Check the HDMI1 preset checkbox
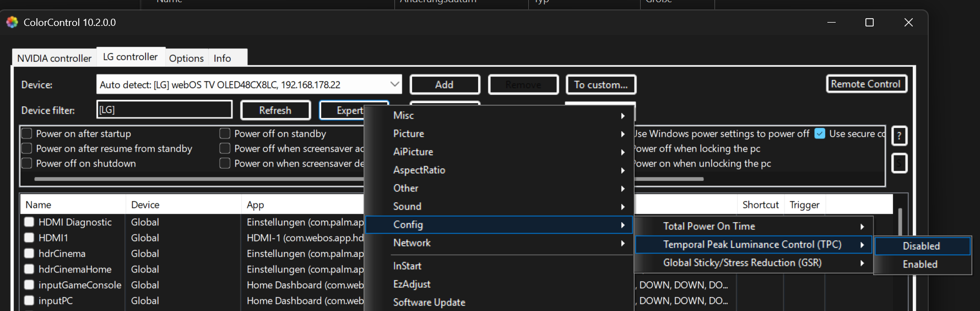The image size is (980, 311). pos(29,238)
